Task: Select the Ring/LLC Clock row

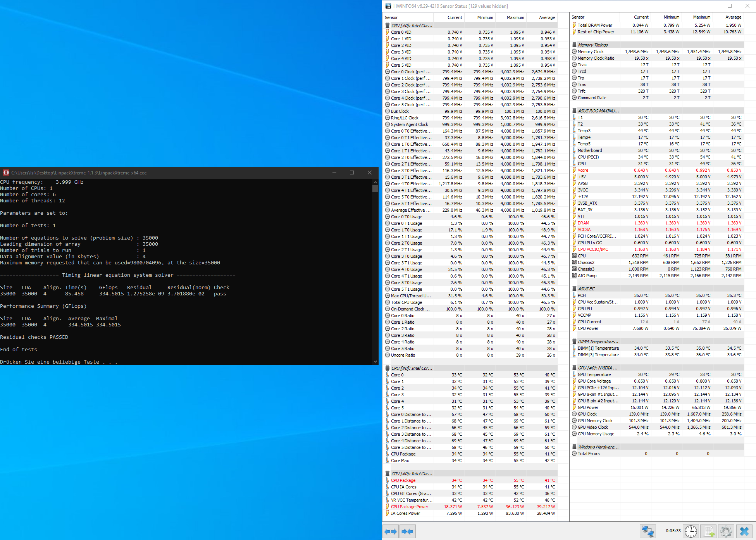Action: 470,118
